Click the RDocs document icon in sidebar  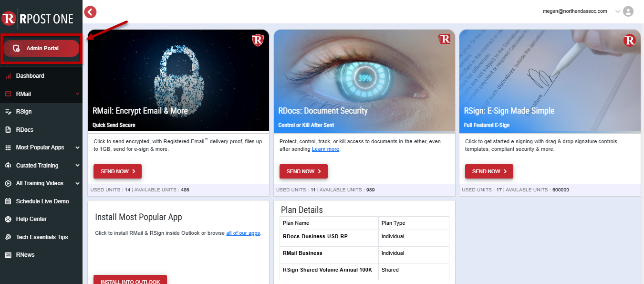(8, 130)
